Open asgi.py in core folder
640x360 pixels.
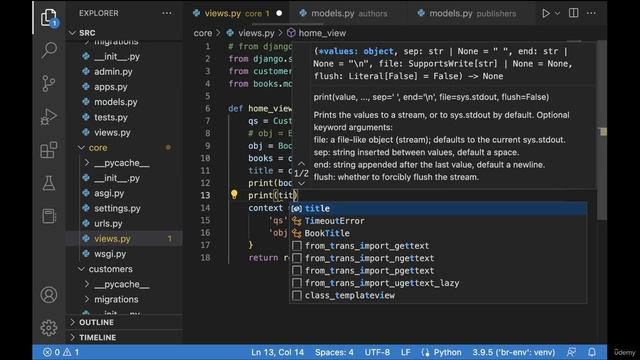click(109, 193)
